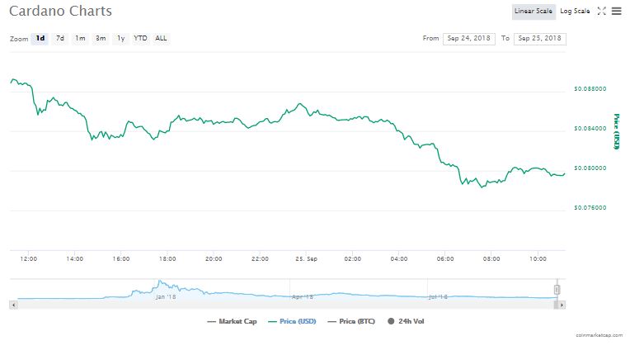Edit the To date field

(539, 39)
